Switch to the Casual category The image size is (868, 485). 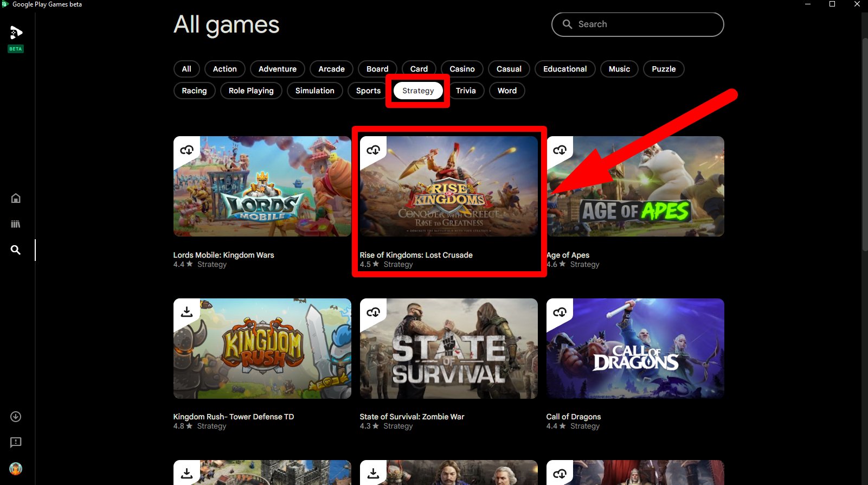[x=509, y=69]
